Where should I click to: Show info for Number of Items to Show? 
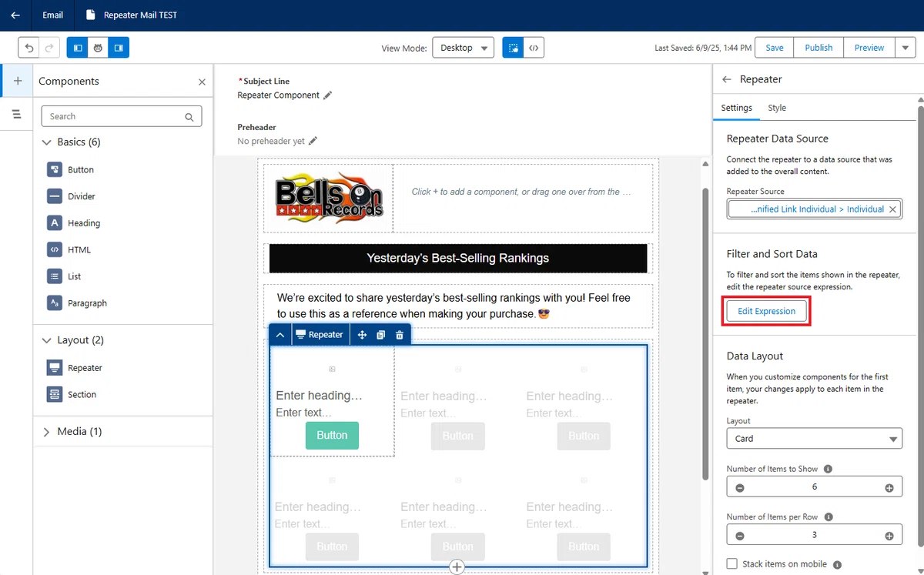pos(828,469)
